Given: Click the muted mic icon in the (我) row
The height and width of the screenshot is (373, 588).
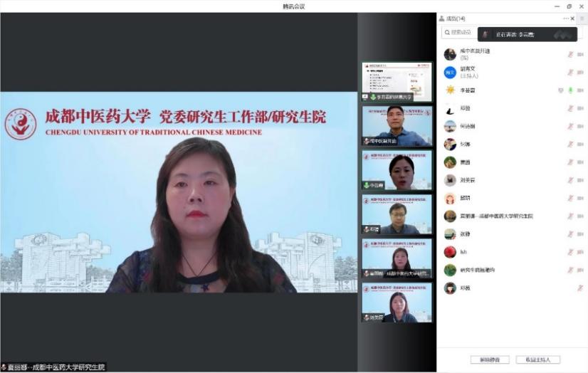Looking at the screenshot, I should (x=570, y=54).
